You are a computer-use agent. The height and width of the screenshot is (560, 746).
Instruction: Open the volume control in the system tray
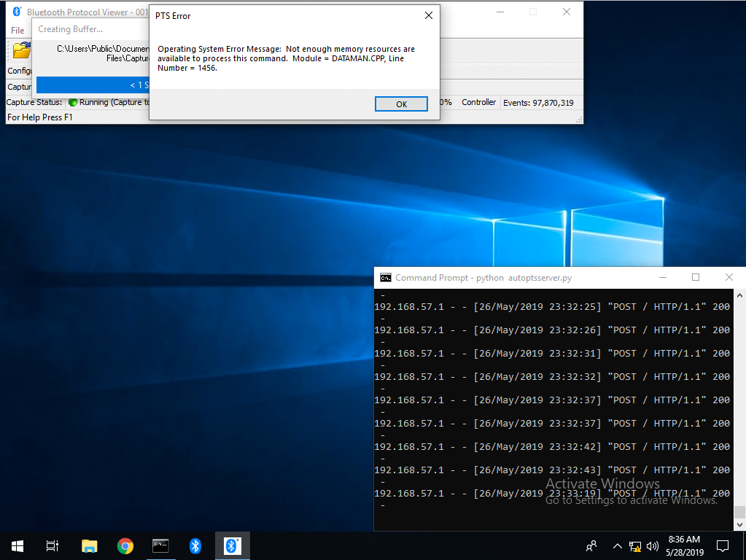pos(653,545)
